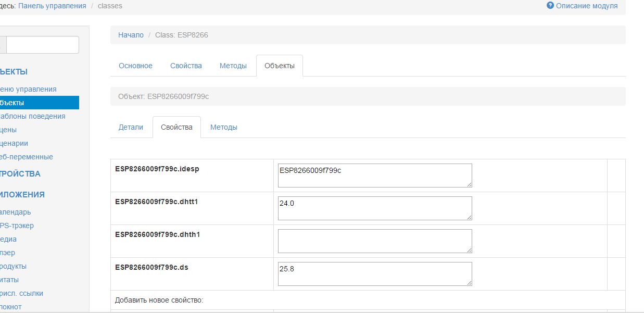
Task: Focus the empty dhth1 property field
Action: point(375,241)
